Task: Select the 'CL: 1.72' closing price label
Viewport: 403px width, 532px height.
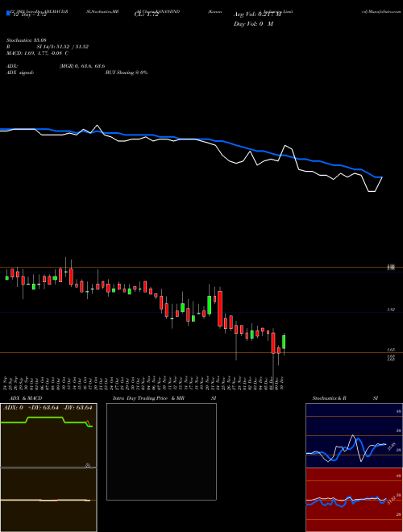Action: pos(146,15)
